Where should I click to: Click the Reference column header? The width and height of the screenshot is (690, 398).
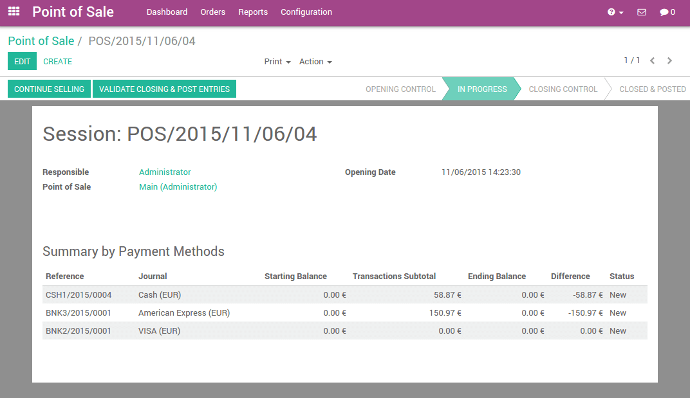pyautogui.click(x=65, y=276)
